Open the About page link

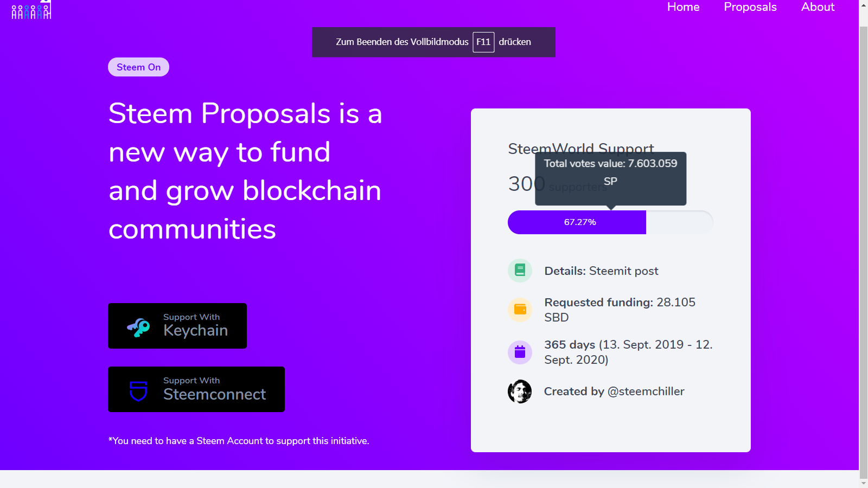click(818, 7)
